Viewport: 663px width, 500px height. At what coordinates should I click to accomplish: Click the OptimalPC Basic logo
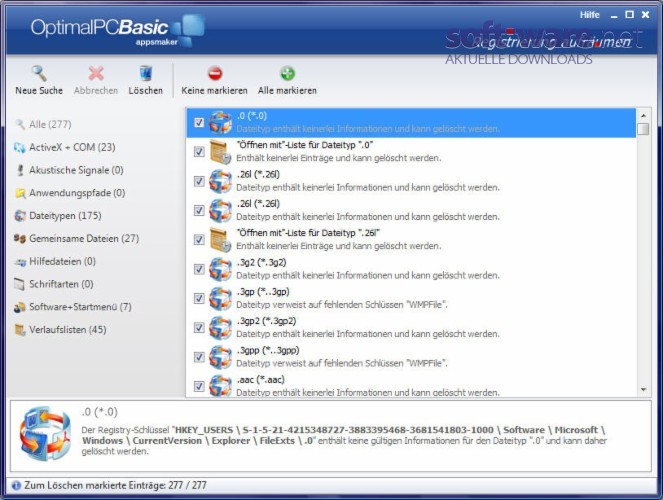coord(118,30)
